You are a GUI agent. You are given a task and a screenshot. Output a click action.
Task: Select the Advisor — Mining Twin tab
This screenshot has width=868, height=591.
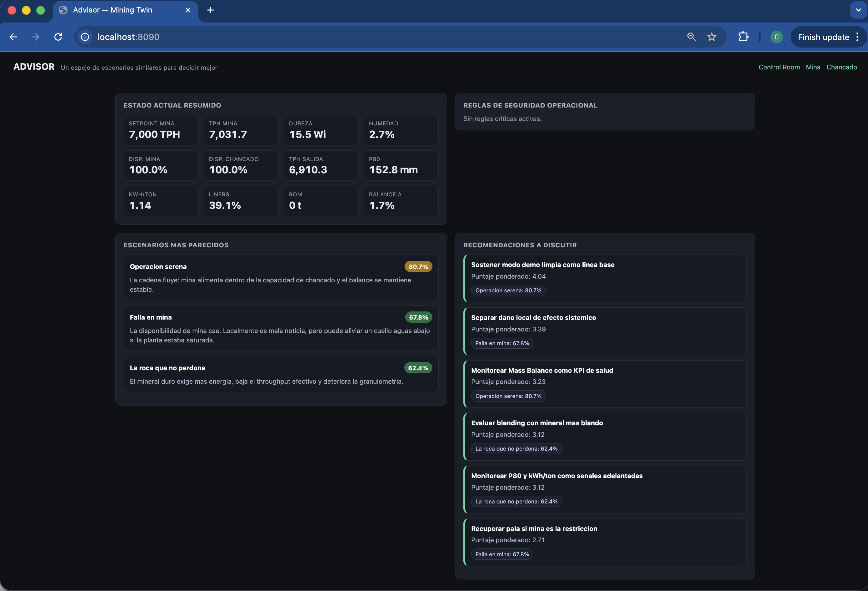click(125, 10)
